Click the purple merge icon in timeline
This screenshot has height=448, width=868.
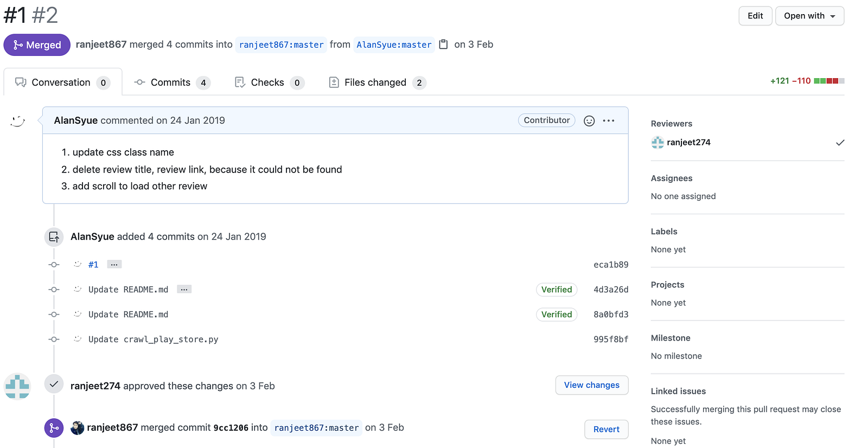click(54, 428)
